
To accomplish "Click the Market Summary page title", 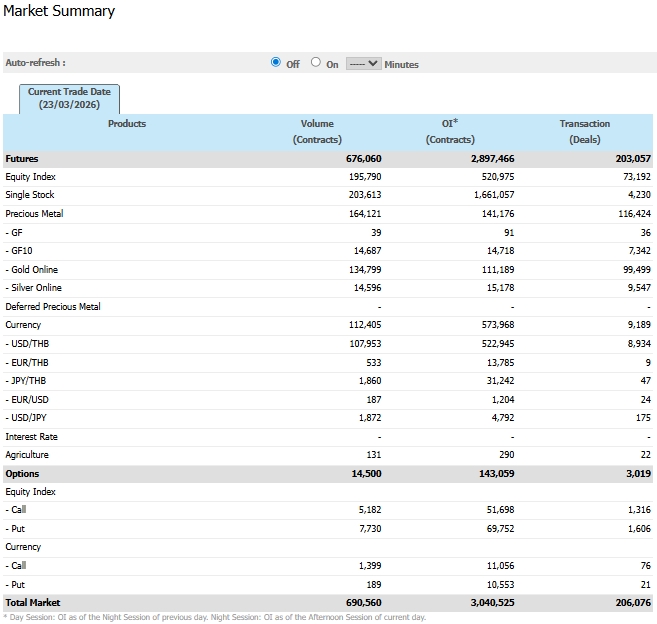I will pos(59,12).
